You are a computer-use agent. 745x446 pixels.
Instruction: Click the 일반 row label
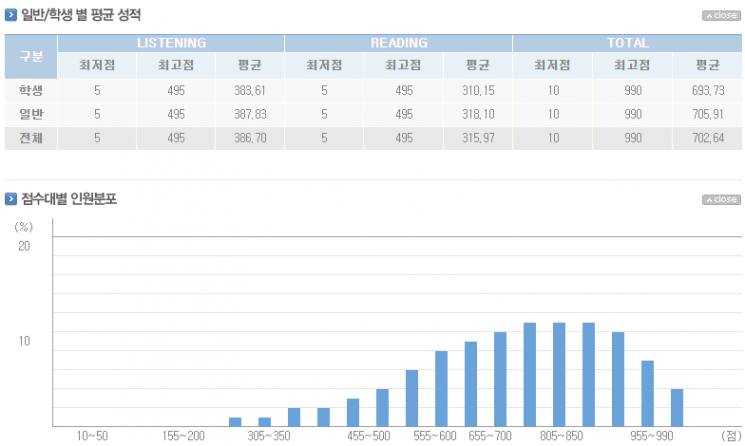coord(31,114)
